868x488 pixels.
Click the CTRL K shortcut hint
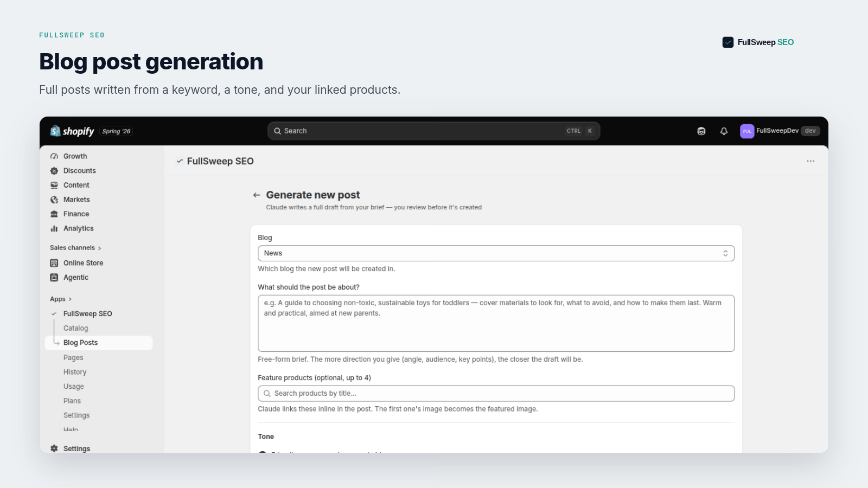[580, 131]
